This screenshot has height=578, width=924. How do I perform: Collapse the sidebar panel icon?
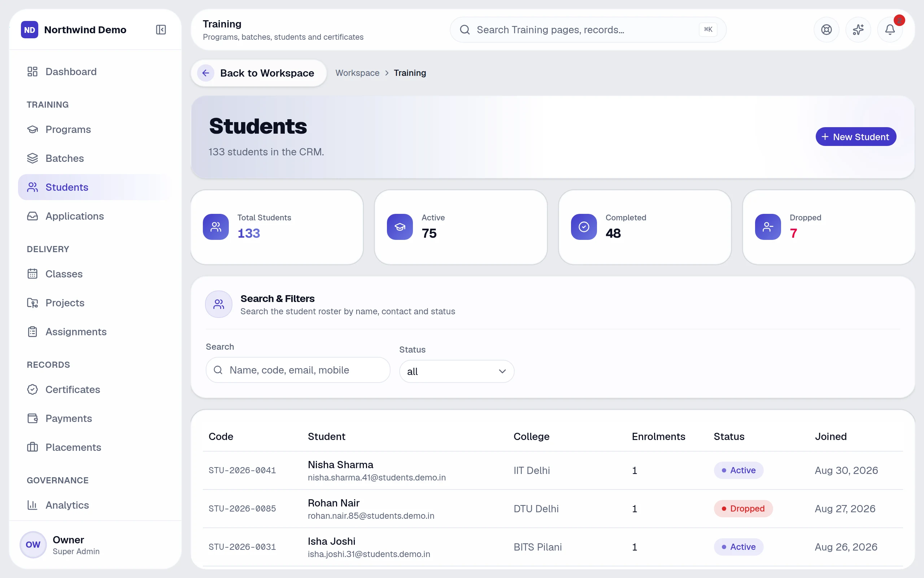click(x=161, y=29)
